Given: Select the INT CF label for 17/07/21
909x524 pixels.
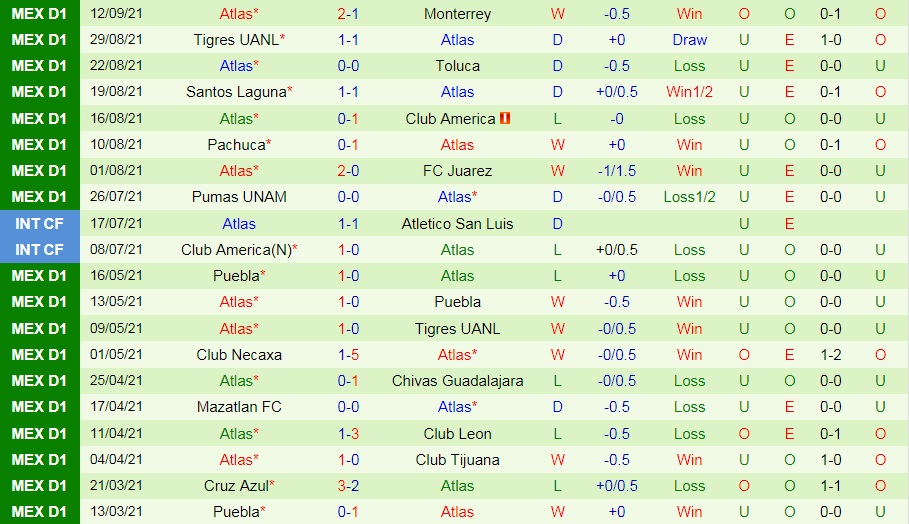Looking at the screenshot, I should pyautogui.click(x=40, y=224).
